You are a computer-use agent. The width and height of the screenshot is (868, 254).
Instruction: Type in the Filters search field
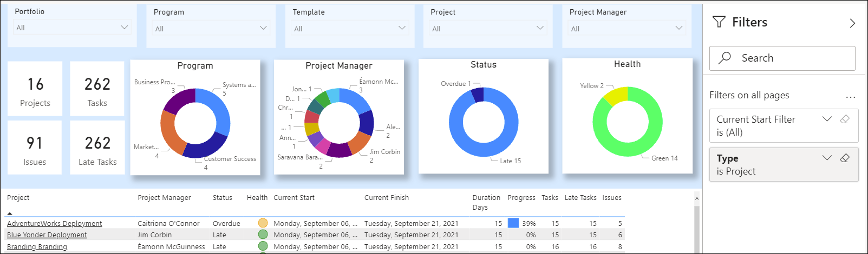pos(791,58)
